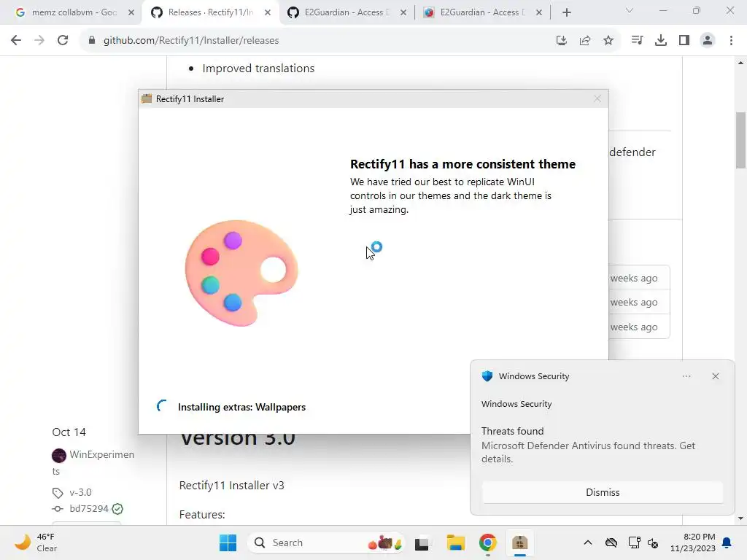The width and height of the screenshot is (747, 560).
Task: Go back using the browser back arrow
Action: click(16, 41)
